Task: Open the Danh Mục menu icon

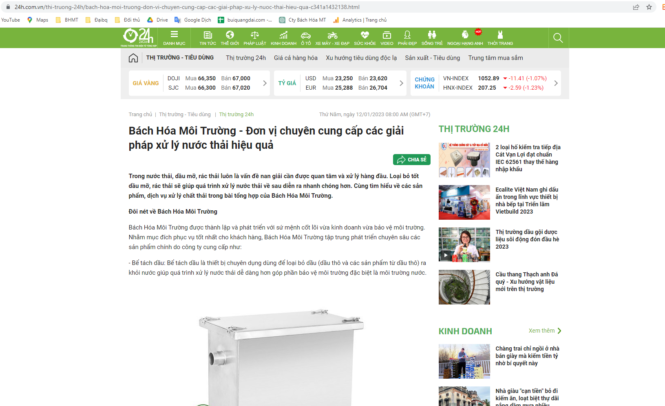Action: tap(174, 37)
